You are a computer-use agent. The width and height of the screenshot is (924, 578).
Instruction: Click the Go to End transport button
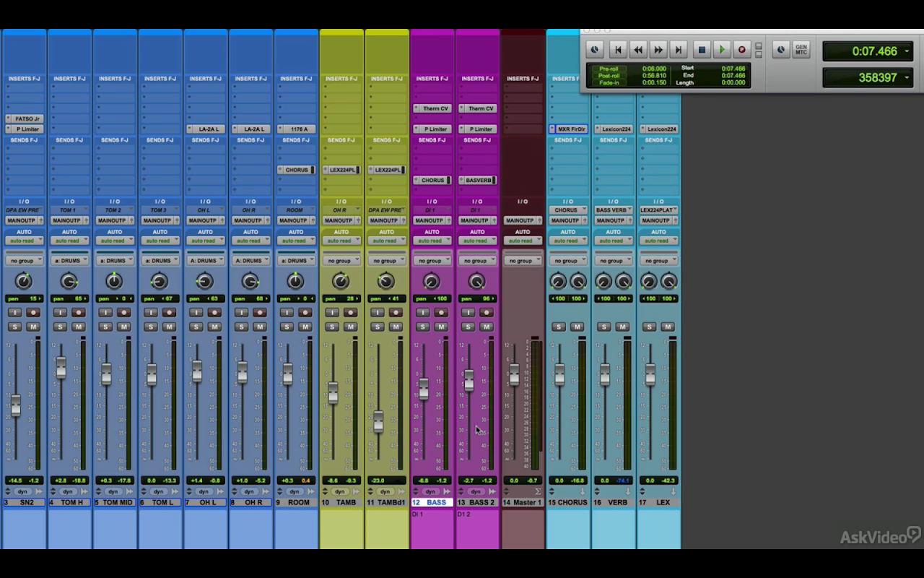(678, 50)
